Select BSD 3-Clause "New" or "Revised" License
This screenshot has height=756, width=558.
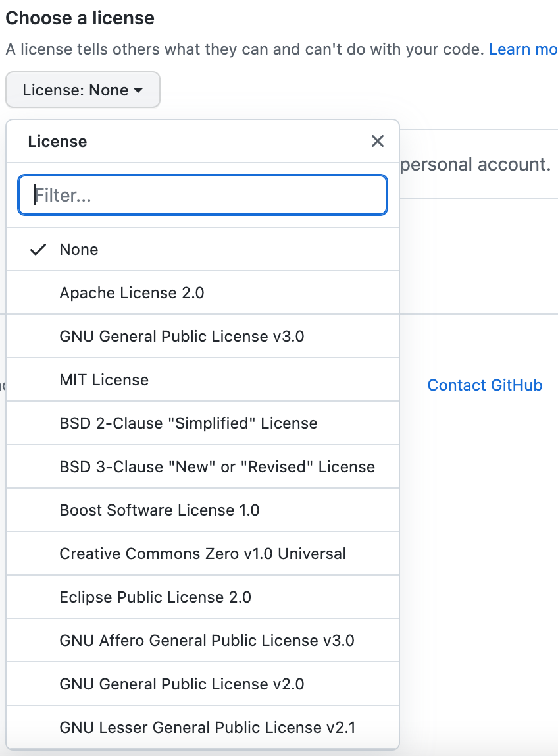point(217,467)
